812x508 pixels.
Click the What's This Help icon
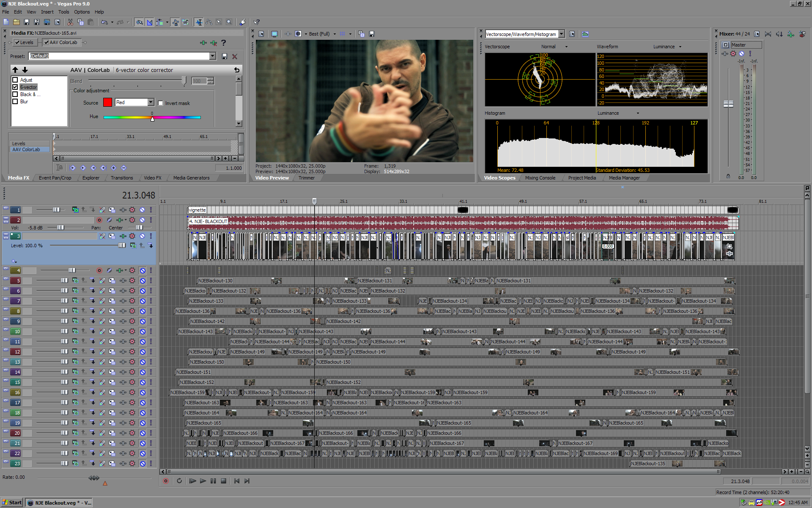click(x=256, y=22)
